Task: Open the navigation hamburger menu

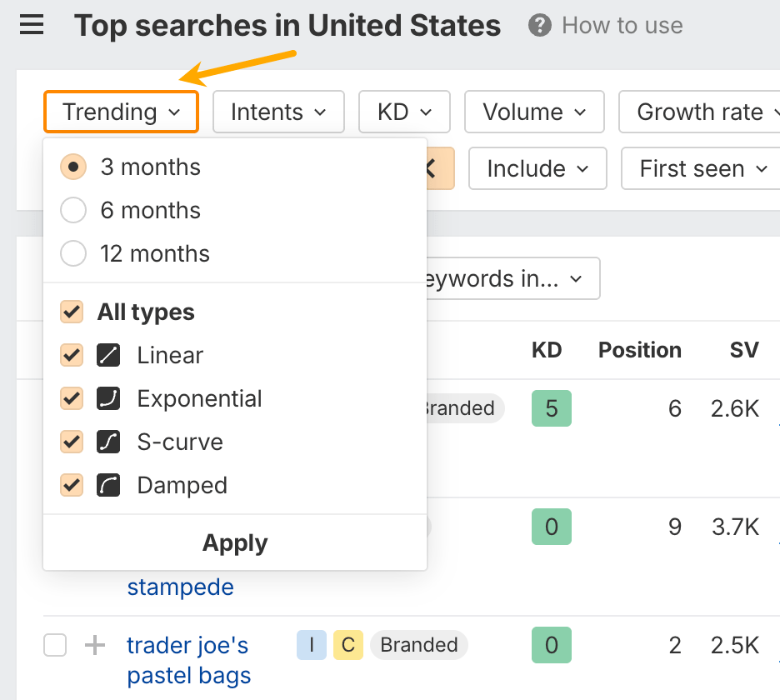Action: tap(32, 25)
